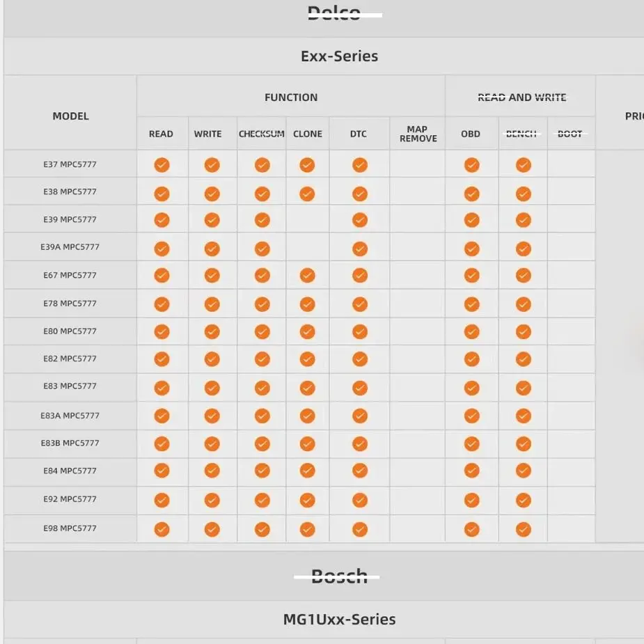The height and width of the screenshot is (644, 644).
Task: Click the DTC checkmark for E67 MPC5777
Action: (x=360, y=276)
